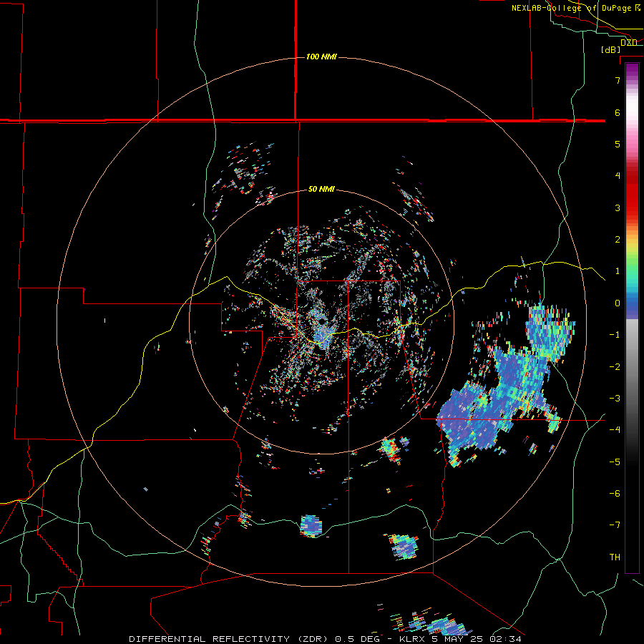Viewport: 644px width, 644px height.
Task: Click the "100 NMI" range ring label
Action: (321, 57)
